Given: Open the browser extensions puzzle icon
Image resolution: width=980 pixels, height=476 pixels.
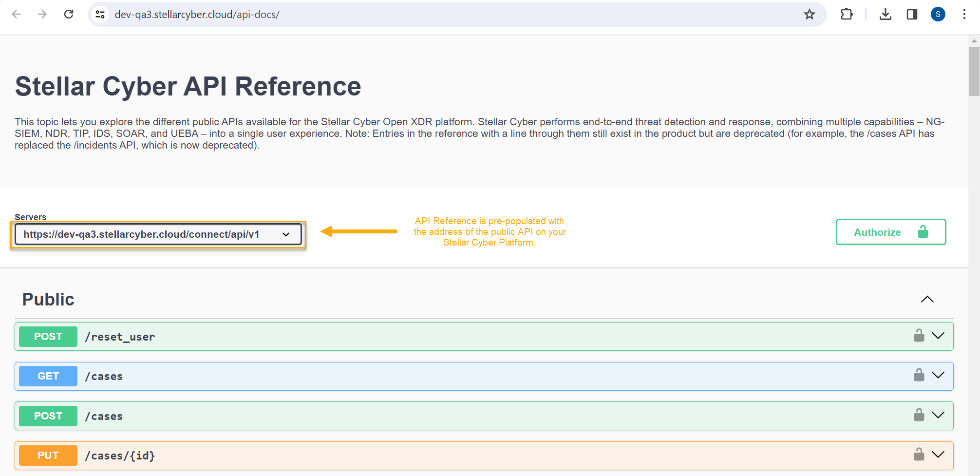Looking at the screenshot, I should [847, 15].
